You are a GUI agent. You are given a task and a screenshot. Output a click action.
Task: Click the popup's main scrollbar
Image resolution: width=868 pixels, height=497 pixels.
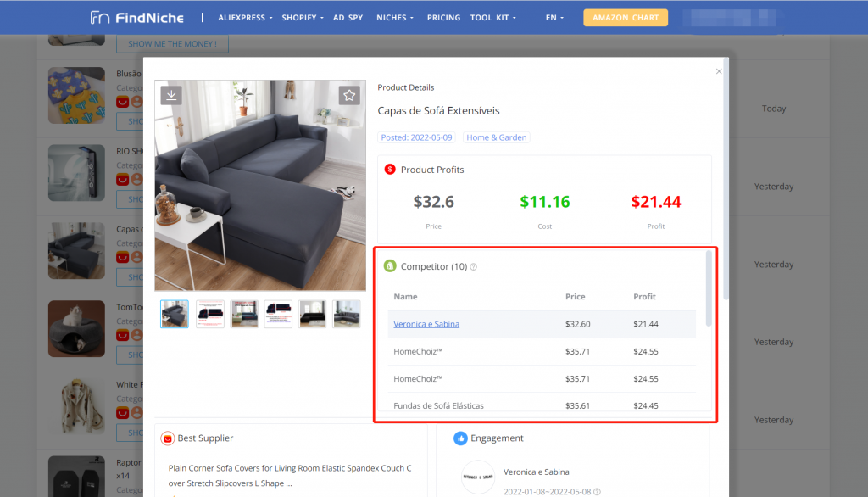pyautogui.click(x=726, y=177)
